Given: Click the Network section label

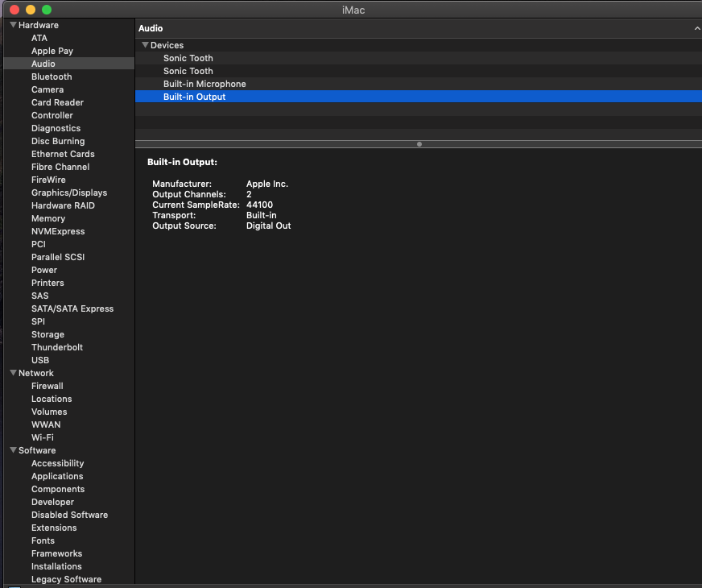Looking at the screenshot, I should 35,373.
